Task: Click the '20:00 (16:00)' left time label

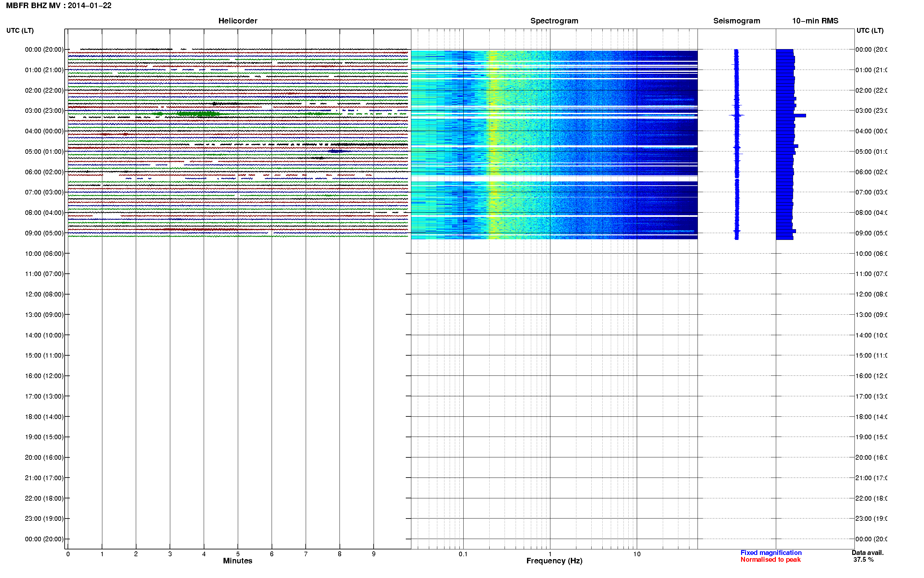Action: pos(44,457)
